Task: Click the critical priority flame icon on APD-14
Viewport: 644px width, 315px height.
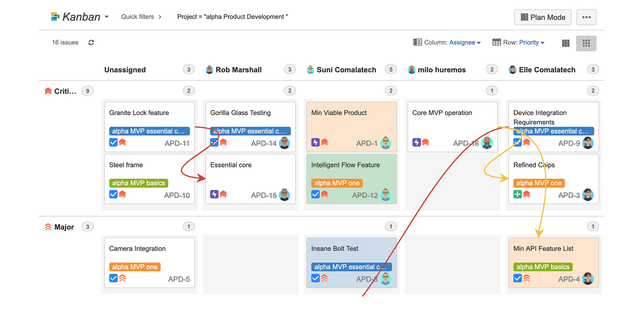Action: coord(224,142)
